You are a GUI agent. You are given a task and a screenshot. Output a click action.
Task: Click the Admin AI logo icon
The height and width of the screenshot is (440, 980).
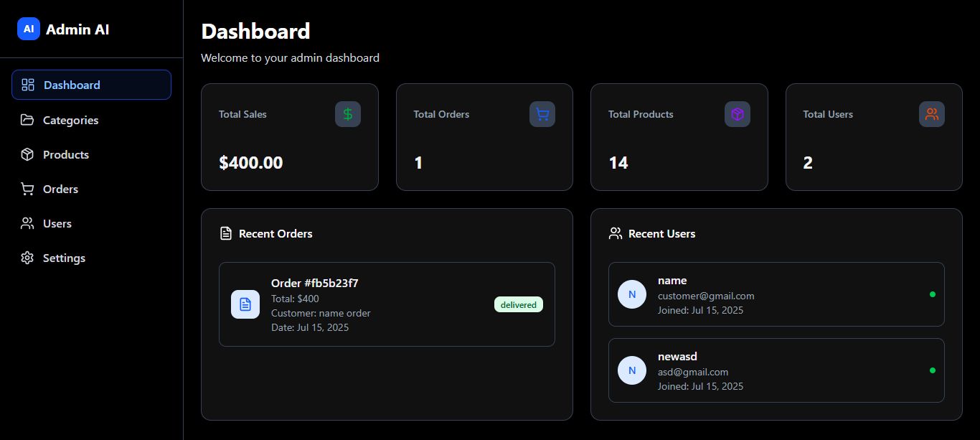point(29,29)
